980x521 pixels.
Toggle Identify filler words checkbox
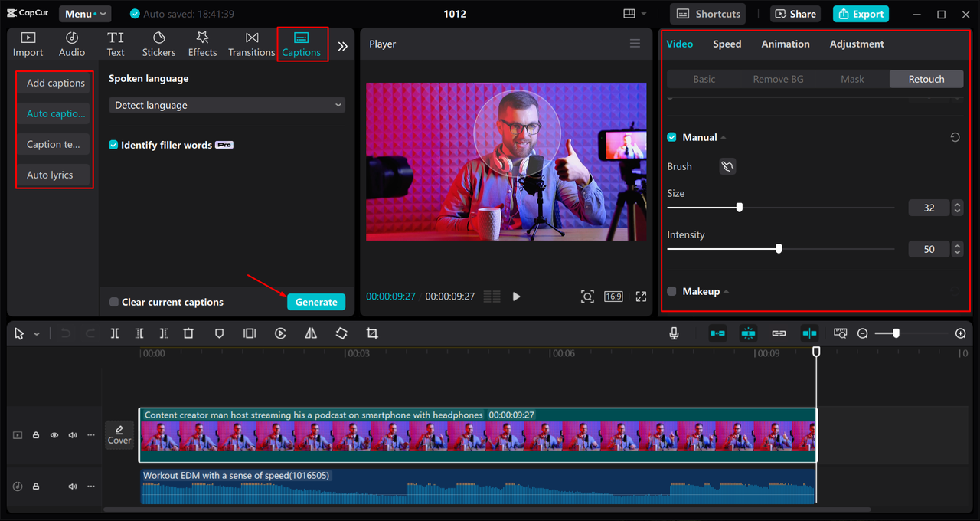coord(113,145)
